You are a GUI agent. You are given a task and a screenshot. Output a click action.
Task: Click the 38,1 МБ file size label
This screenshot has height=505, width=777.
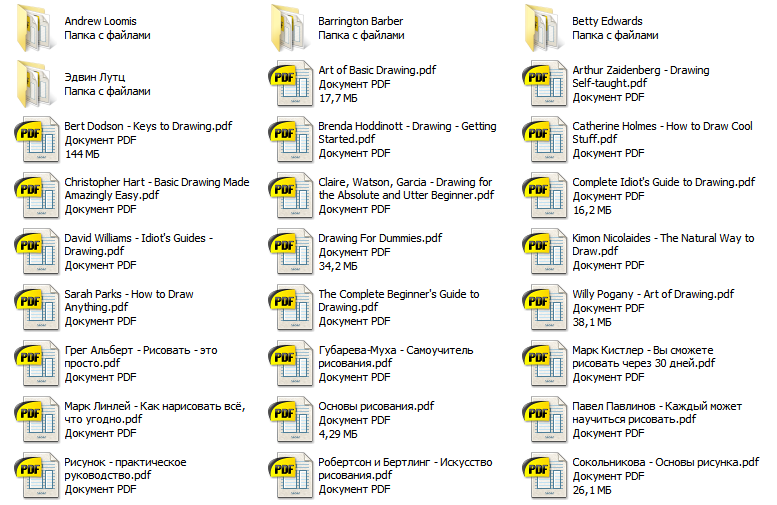click(592, 322)
